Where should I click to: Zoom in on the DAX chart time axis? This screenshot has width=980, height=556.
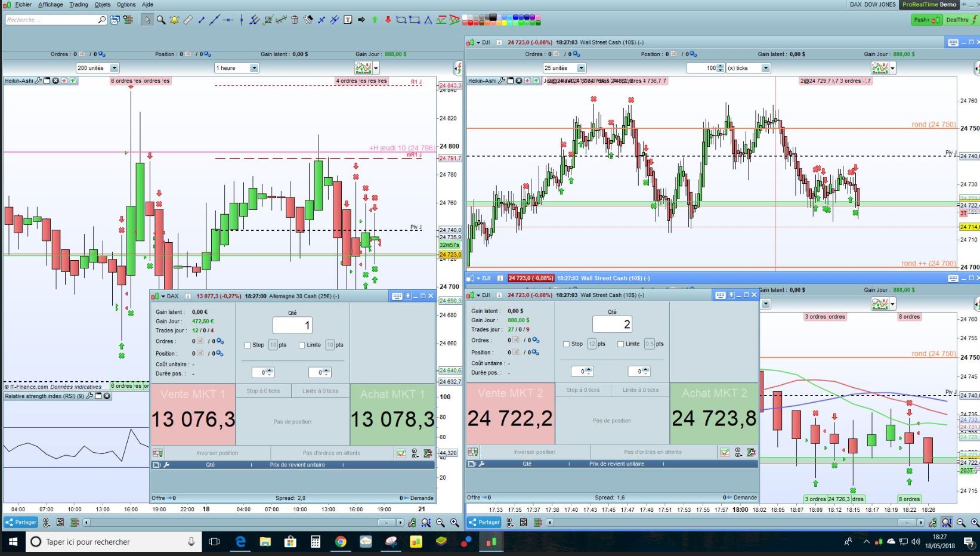point(455,523)
